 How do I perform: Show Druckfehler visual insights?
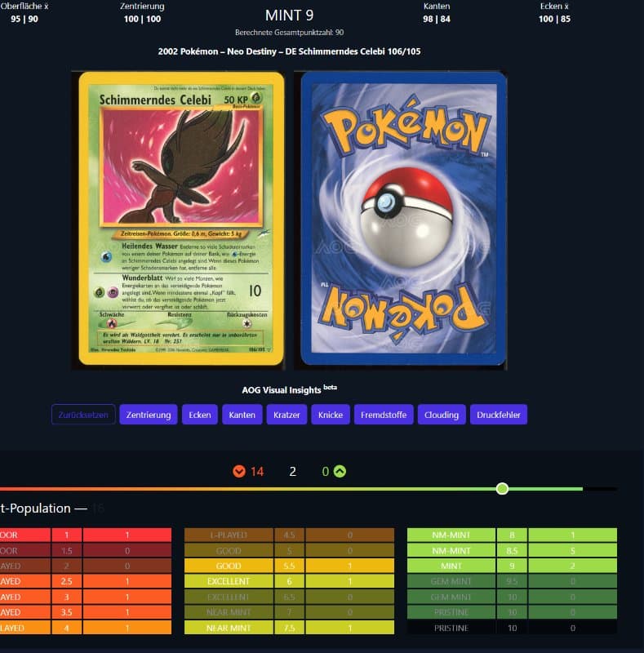[x=499, y=415]
